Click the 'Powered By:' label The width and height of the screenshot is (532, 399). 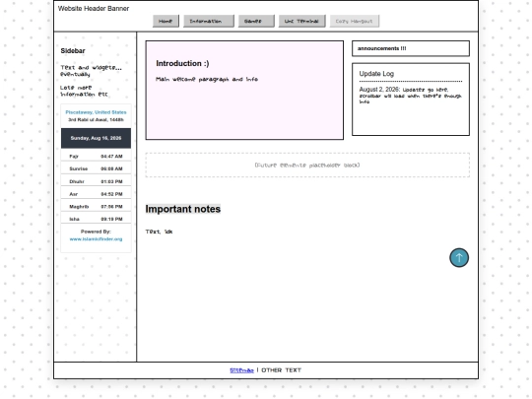(x=96, y=232)
